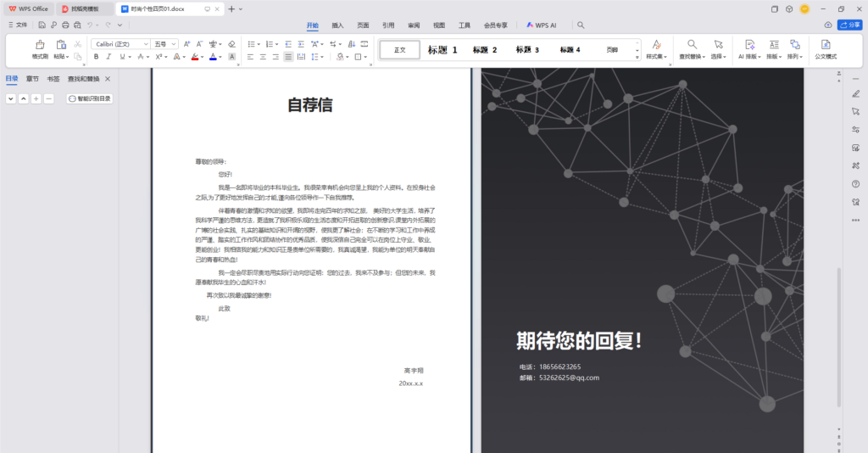This screenshot has height=453, width=868.
Task: Apply the 正文 body style
Action: pyautogui.click(x=400, y=50)
